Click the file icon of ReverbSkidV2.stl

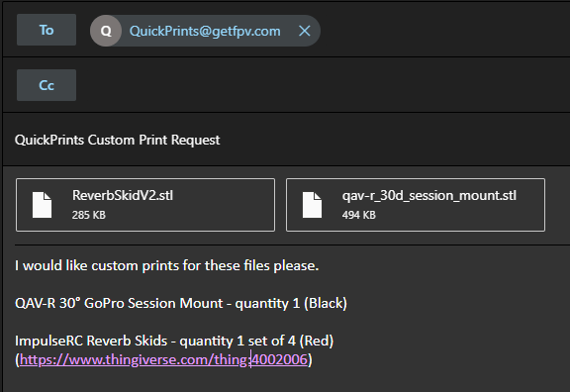pos(42,205)
